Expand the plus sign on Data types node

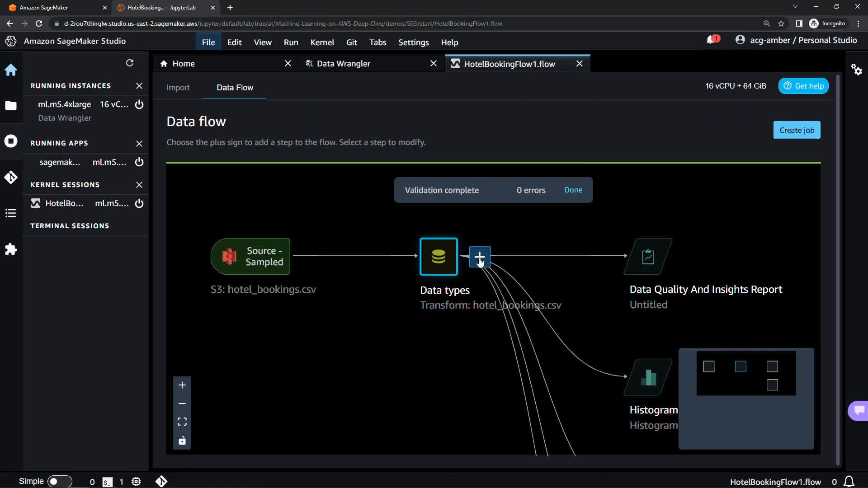480,256
